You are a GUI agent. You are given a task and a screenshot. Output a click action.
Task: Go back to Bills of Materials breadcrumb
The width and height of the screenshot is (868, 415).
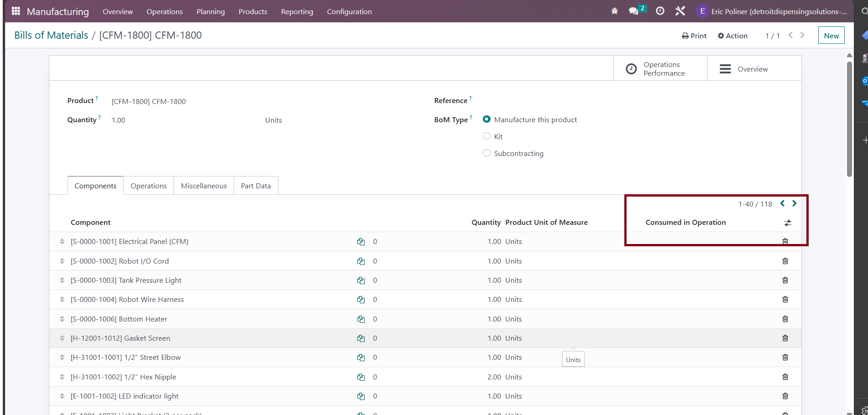click(51, 35)
